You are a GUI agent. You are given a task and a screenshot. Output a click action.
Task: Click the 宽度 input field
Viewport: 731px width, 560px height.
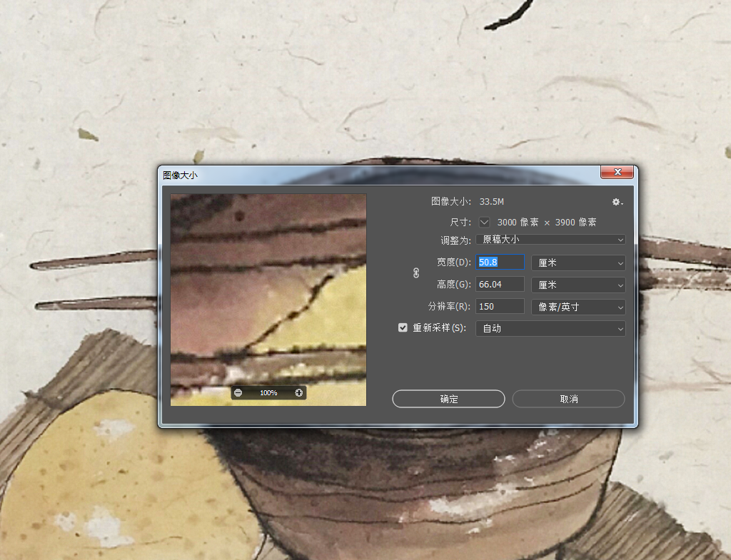coord(500,263)
